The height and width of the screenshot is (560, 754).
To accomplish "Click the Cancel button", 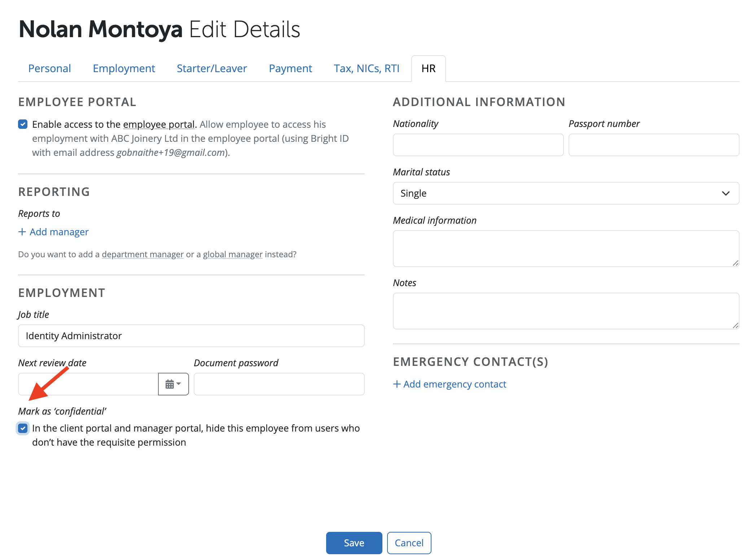I will tap(409, 543).
